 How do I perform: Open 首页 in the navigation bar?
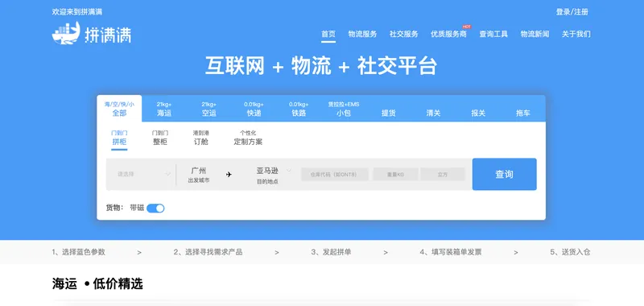tap(328, 34)
